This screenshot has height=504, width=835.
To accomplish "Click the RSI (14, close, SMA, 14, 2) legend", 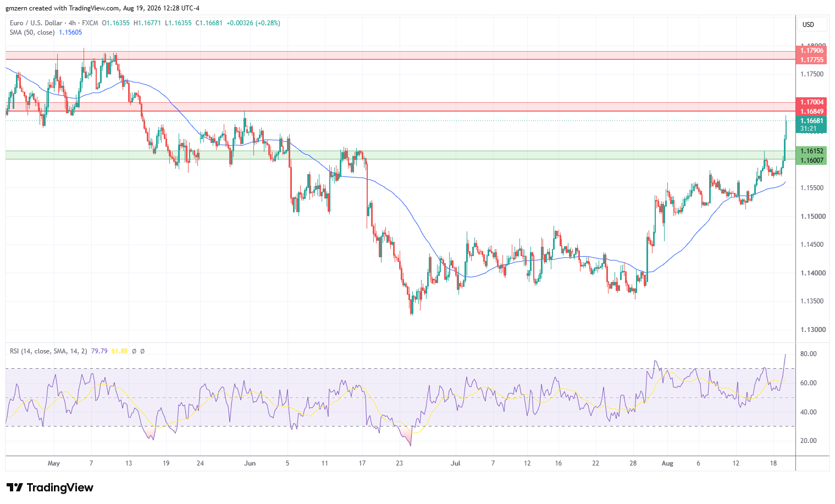I will point(48,351).
